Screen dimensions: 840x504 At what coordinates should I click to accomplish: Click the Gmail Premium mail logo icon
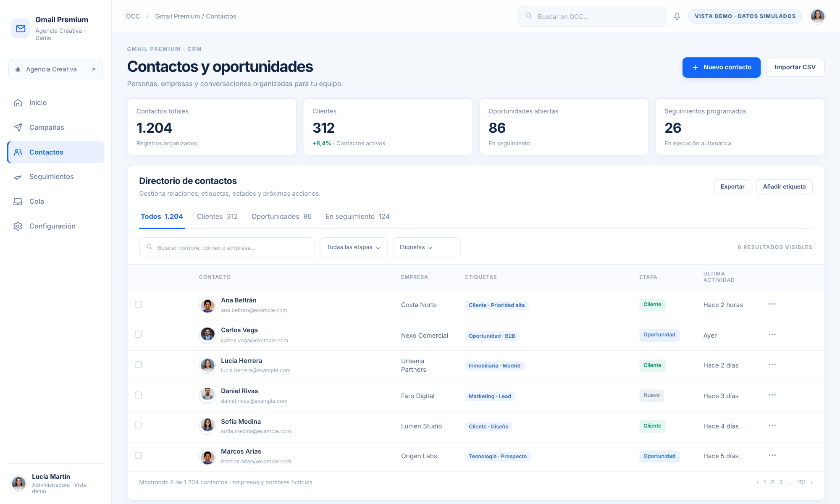[x=21, y=29]
